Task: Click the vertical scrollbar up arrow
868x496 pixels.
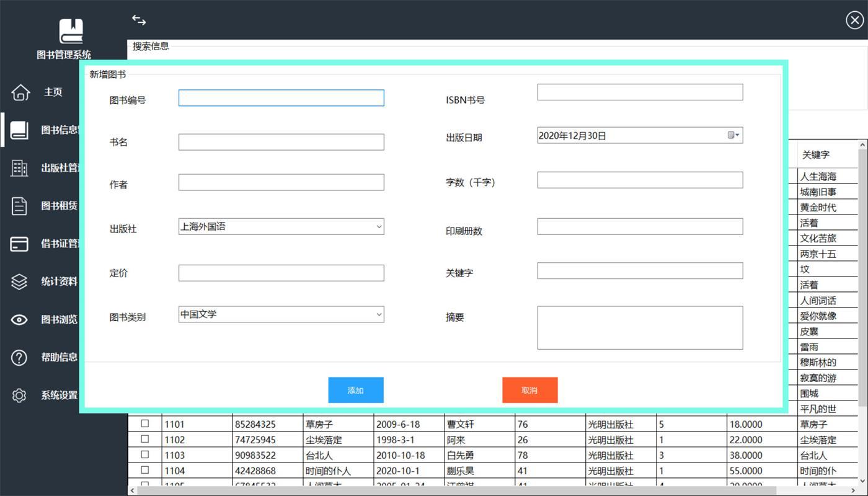Action: pyautogui.click(x=862, y=145)
